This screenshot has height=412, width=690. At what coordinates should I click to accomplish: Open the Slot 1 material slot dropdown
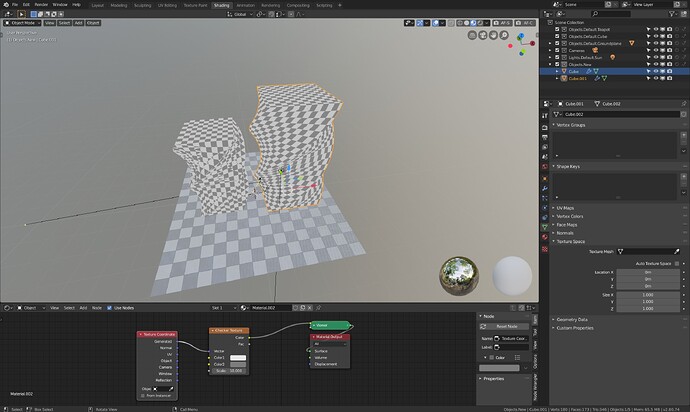pos(224,308)
